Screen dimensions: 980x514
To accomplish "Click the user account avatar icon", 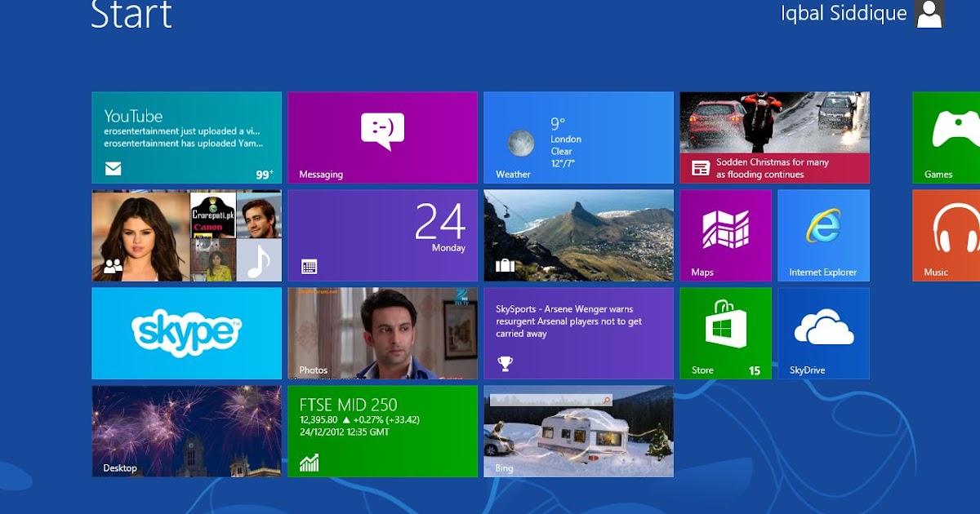I will click(929, 14).
